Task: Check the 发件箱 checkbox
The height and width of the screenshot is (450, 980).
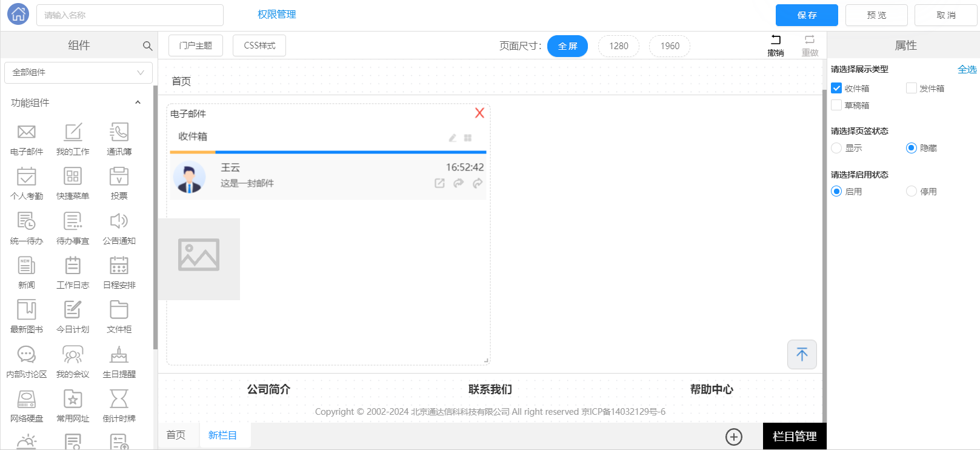Action: (x=912, y=88)
